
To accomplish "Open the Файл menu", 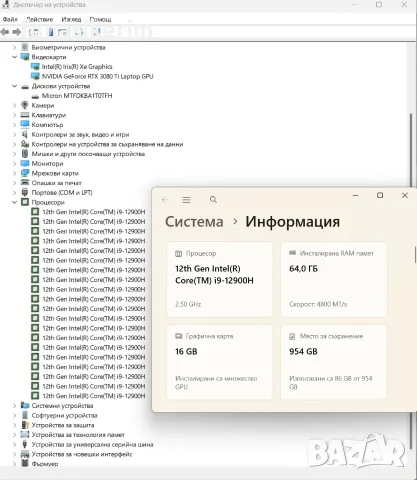I will pos(10,19).
